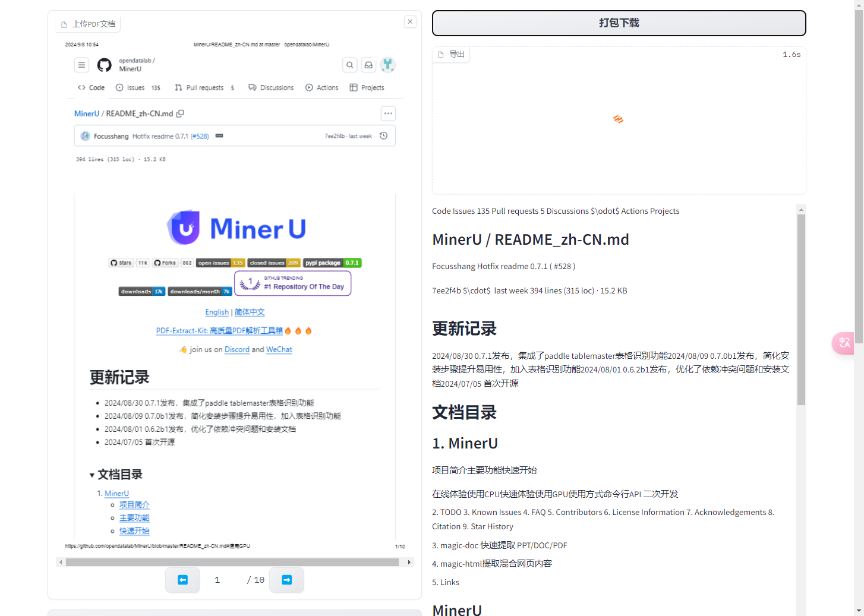
Task: Click the copy path icon next to README_zh-CN.md
Action: 180,113
